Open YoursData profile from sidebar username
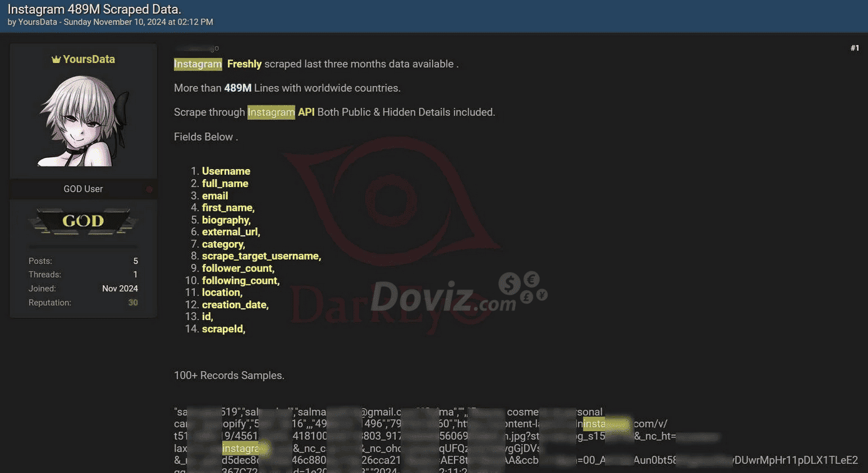 [89, 59]
